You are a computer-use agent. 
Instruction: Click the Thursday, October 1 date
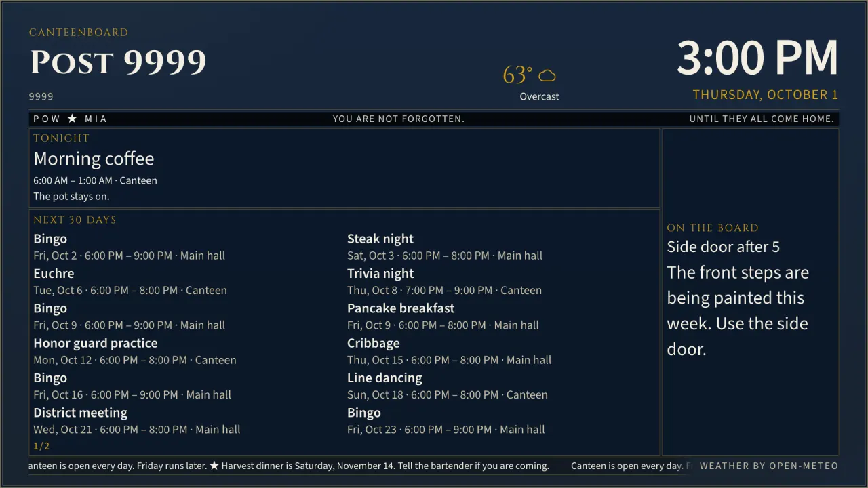coord(766,95)
